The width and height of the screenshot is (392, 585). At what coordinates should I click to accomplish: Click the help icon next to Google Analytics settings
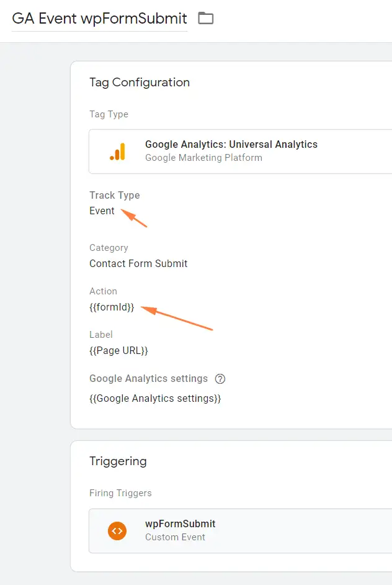coord(220,379)
